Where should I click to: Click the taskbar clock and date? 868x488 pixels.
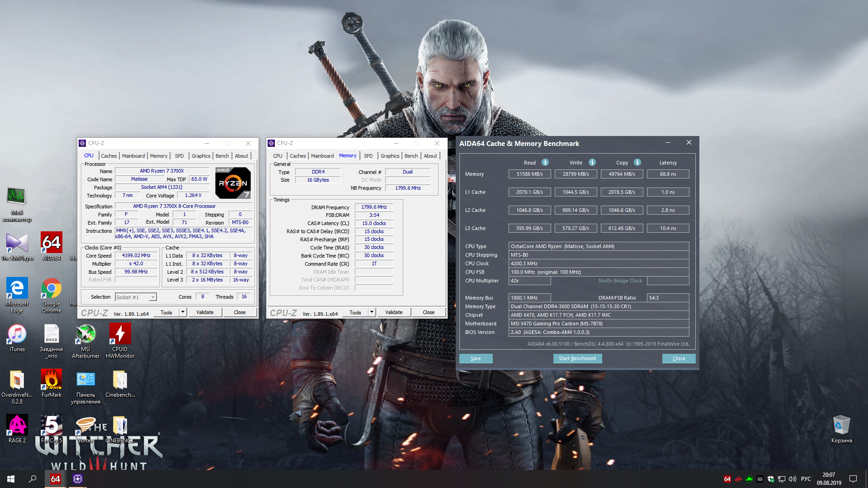829,479
